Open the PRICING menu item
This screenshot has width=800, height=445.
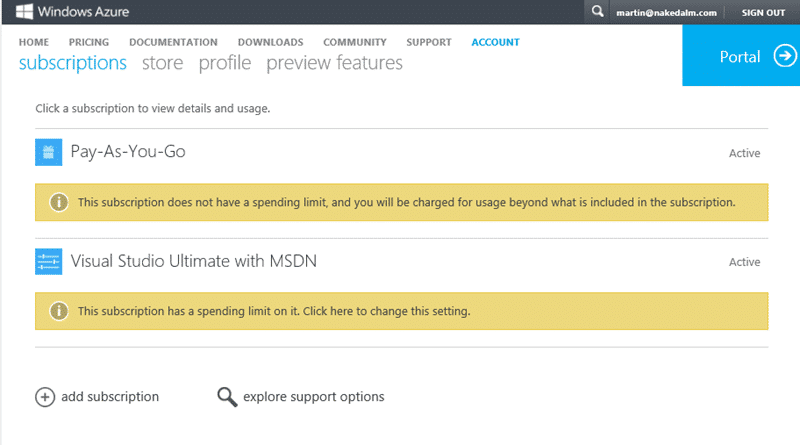pos(89,42)
